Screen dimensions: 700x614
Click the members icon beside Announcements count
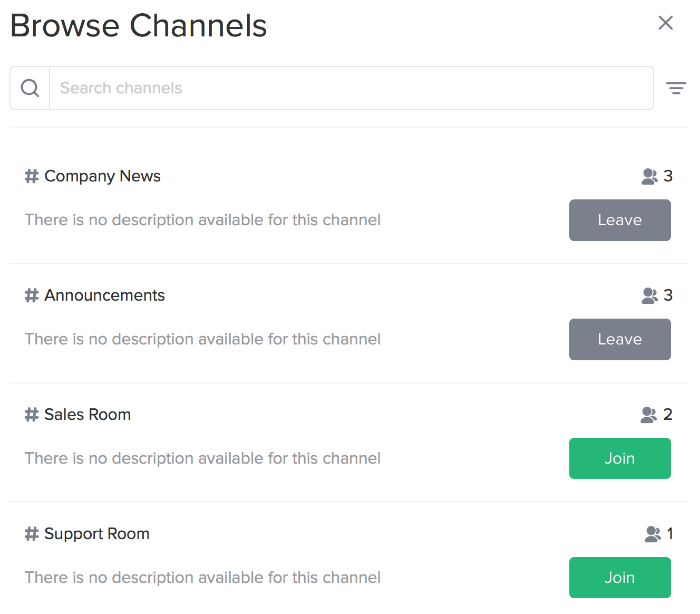pyautogui.click(x=650, y=295)
